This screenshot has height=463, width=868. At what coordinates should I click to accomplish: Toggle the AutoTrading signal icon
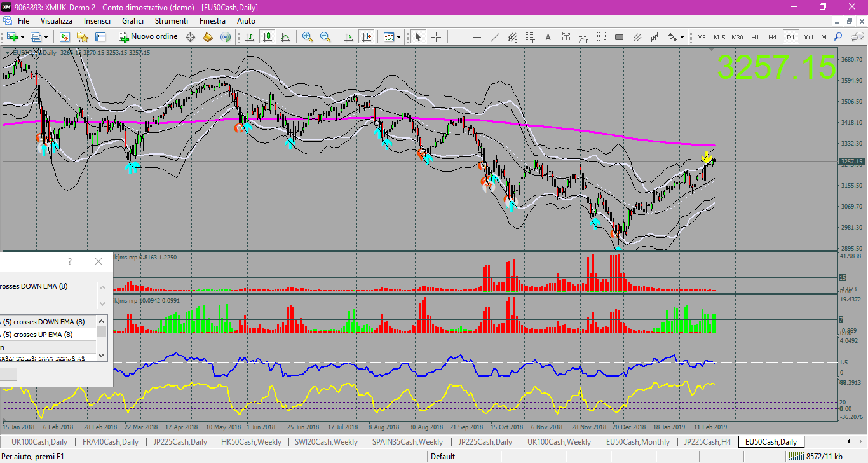click(x=226, y=37)
